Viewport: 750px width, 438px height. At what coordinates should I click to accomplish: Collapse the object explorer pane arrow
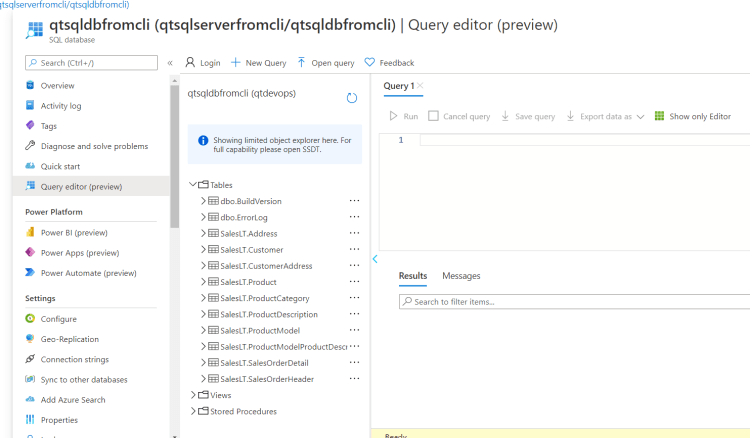[x=375, y=259]
